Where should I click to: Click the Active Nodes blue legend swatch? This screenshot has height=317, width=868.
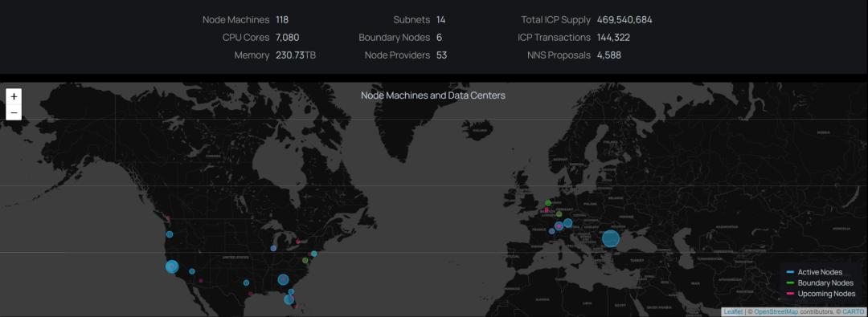pyautogui.click(x=790, y=272)
